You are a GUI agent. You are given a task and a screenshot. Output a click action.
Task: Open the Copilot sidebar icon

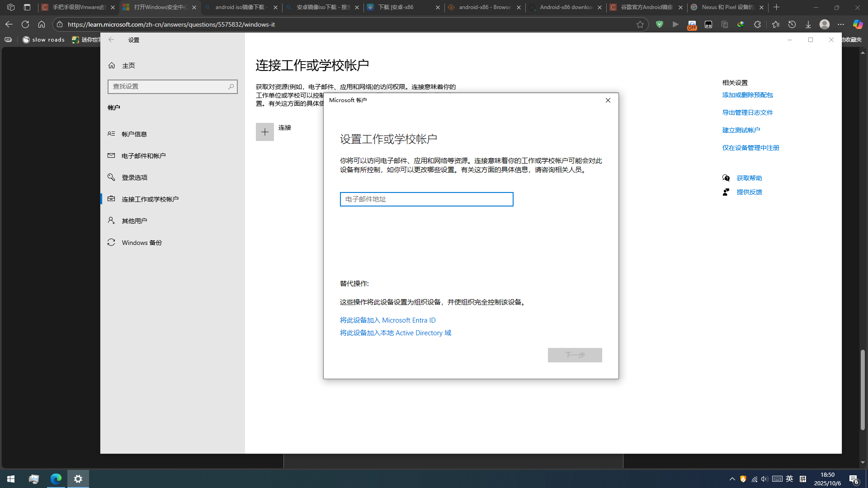click(x=857, y=24)
